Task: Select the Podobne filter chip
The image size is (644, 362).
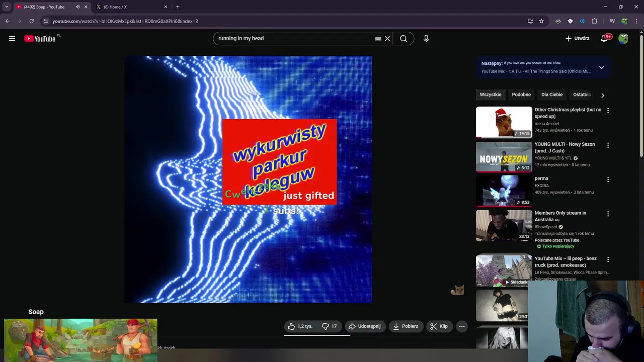Action: coord(521,95)
